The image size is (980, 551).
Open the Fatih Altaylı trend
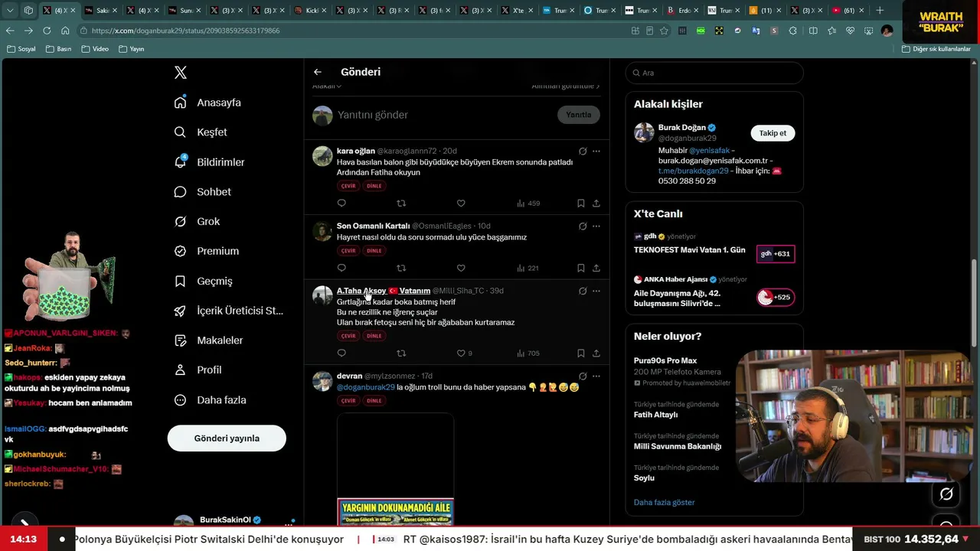[655, 415]
